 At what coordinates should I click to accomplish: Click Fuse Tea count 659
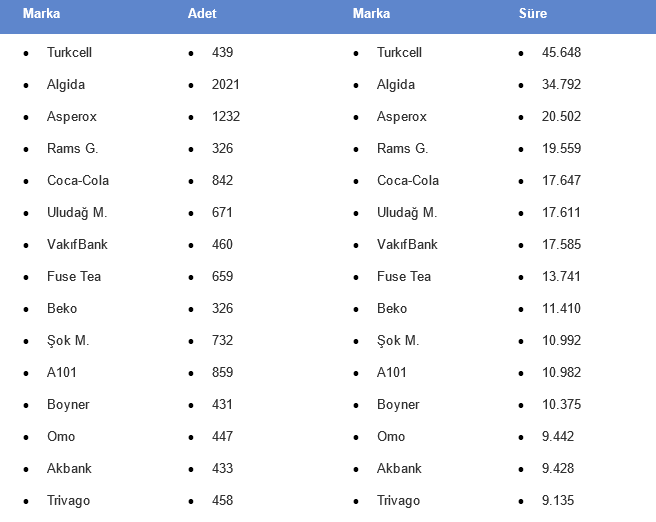pyautogui.click(x=222, y=276)
